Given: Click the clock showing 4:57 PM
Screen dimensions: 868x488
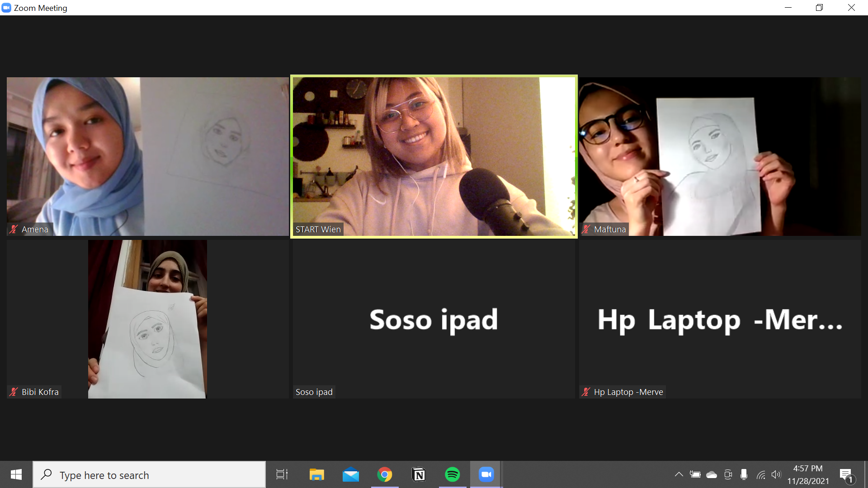Looking at the screenshot, I should click(x=808, y=474).
